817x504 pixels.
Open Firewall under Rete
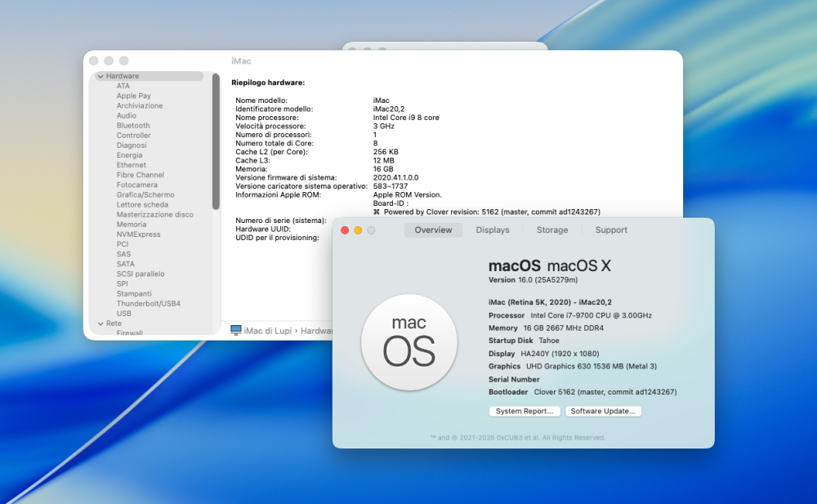130,332
